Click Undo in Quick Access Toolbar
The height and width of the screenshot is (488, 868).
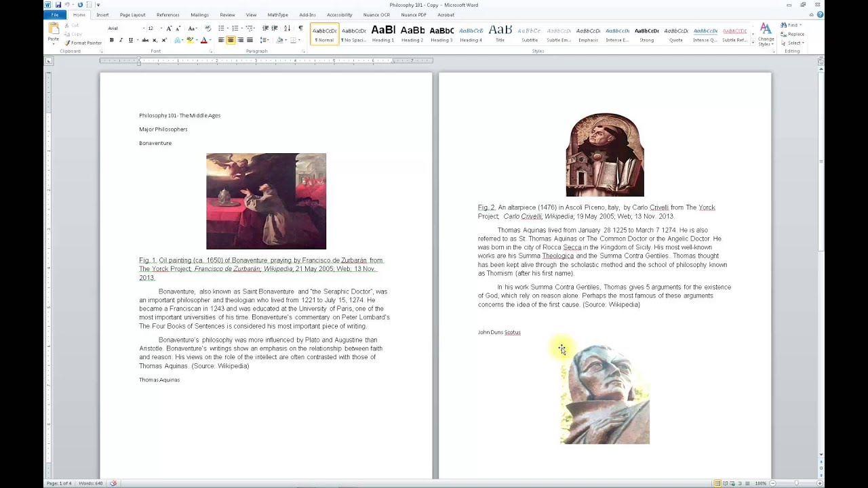click(x=67, y=5)
